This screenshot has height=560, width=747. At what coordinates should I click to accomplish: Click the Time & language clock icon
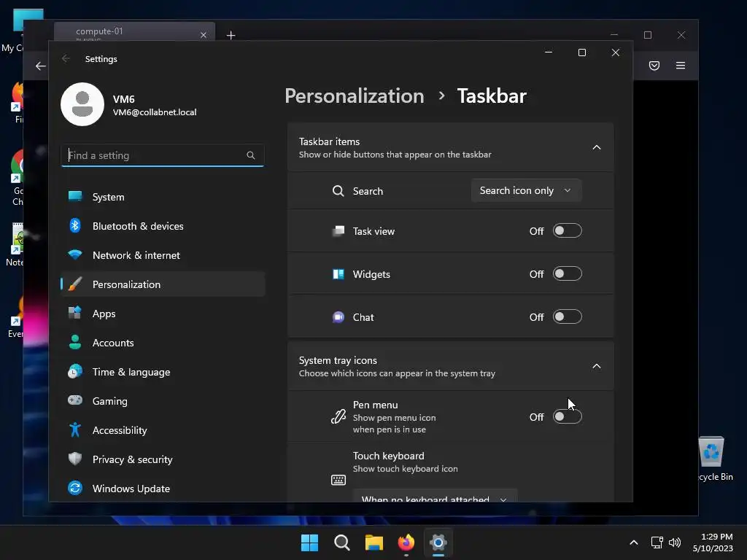click(75, 371)
